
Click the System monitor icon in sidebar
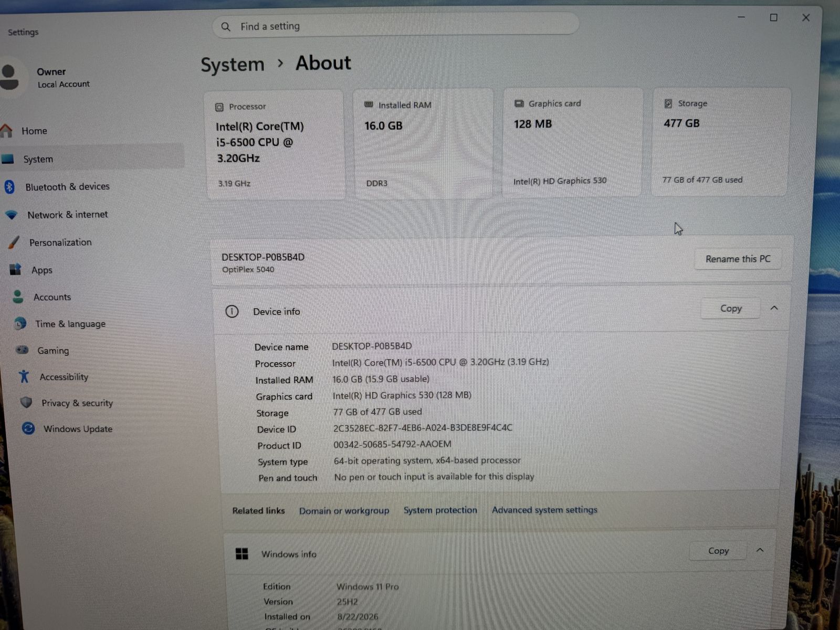click(8, 159)
